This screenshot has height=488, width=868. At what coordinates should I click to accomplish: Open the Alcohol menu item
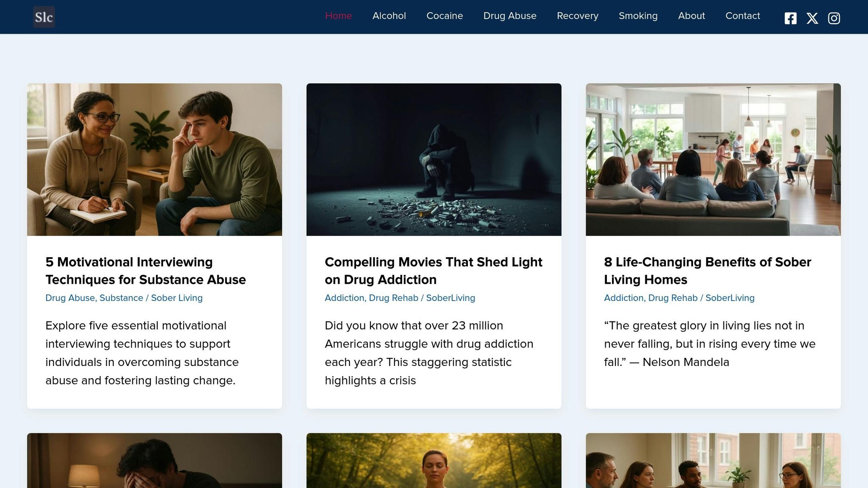[389, 16]
